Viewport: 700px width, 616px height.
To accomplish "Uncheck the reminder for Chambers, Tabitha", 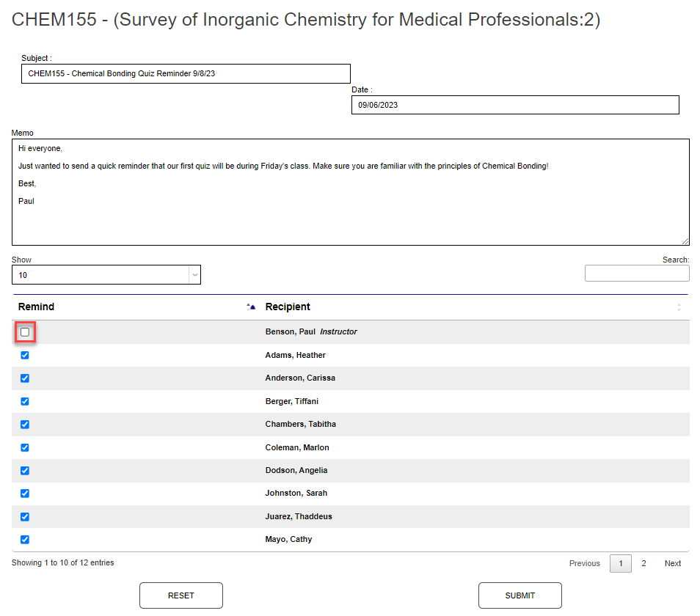I will [25, 425].
